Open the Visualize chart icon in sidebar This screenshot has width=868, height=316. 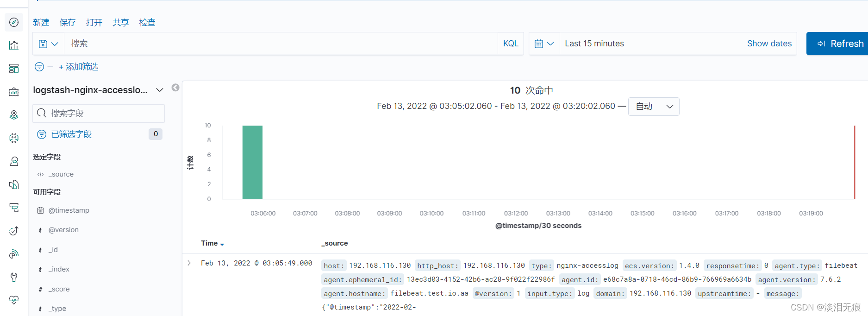[14, 45]
